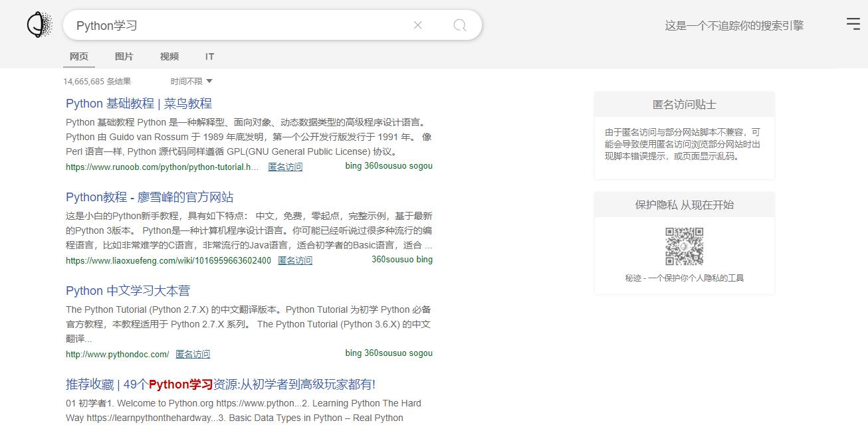Viewport: 868px width, 429px height.
Task: Open the Python 基础教程 菜鸟教程 result
Action: (138, 104)
